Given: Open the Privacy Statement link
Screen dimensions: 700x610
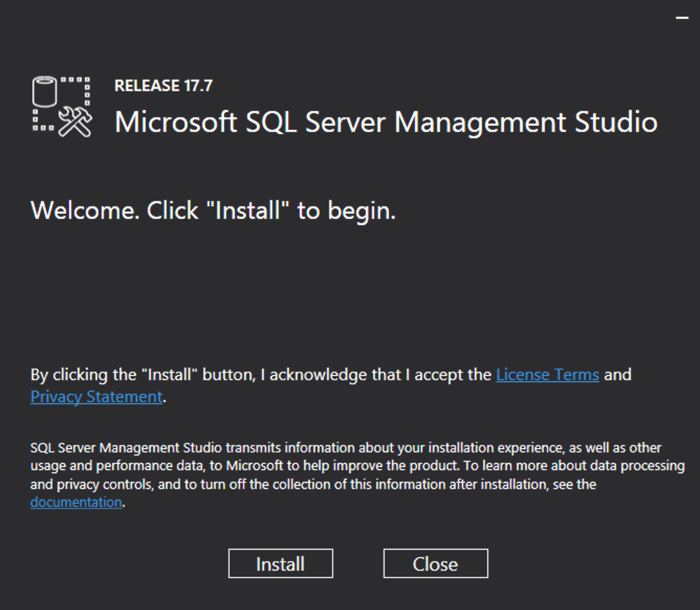Looking at the screenshot, I should [96, 397].
